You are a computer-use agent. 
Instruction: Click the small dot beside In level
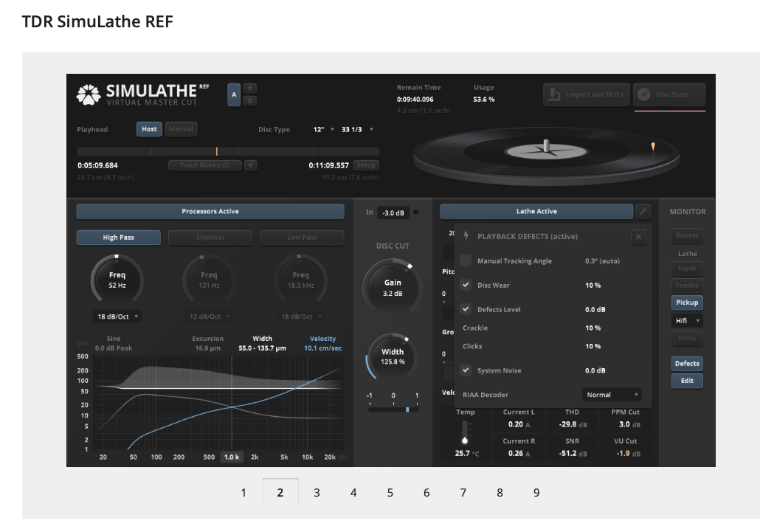point(415,213)
